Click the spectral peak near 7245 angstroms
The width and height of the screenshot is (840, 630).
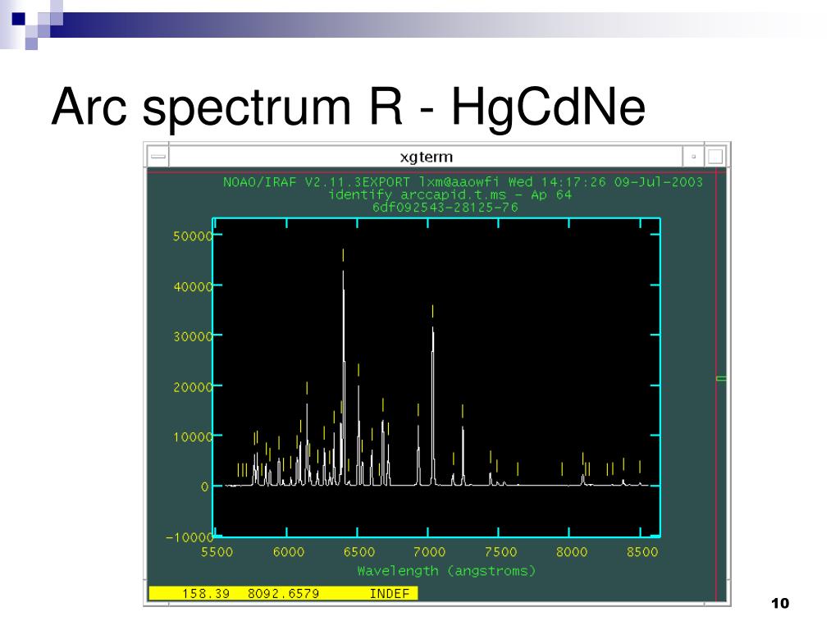463,455
